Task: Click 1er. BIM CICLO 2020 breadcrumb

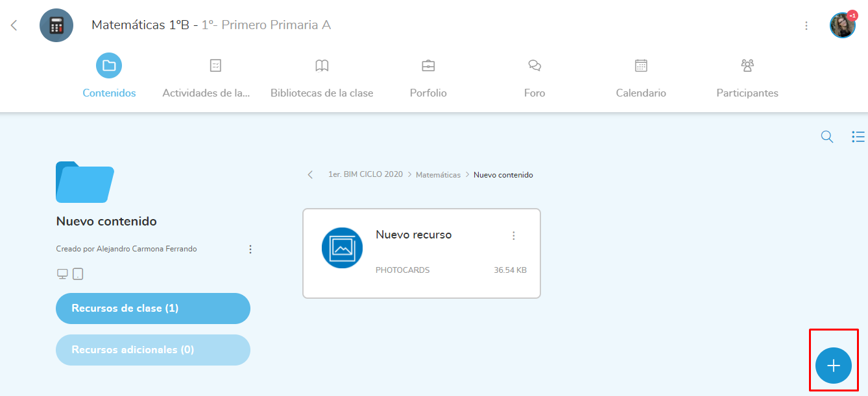Action: click(x=365, y=175)
